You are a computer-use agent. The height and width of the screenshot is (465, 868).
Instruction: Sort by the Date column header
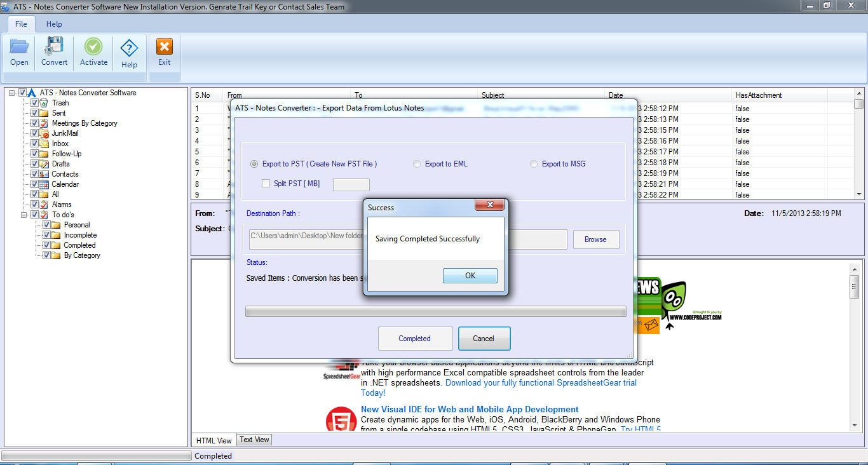pos(668,95)
